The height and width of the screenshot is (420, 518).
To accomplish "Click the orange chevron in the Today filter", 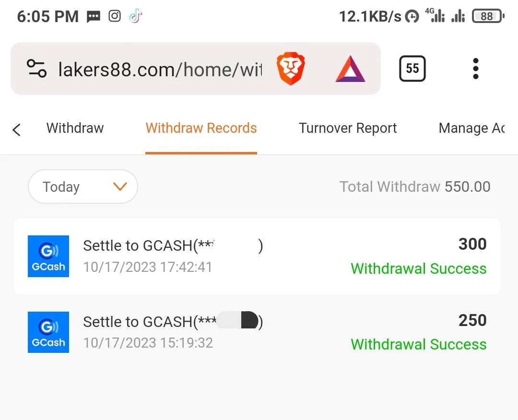I will pyautogui.click(x=120, y=187).
